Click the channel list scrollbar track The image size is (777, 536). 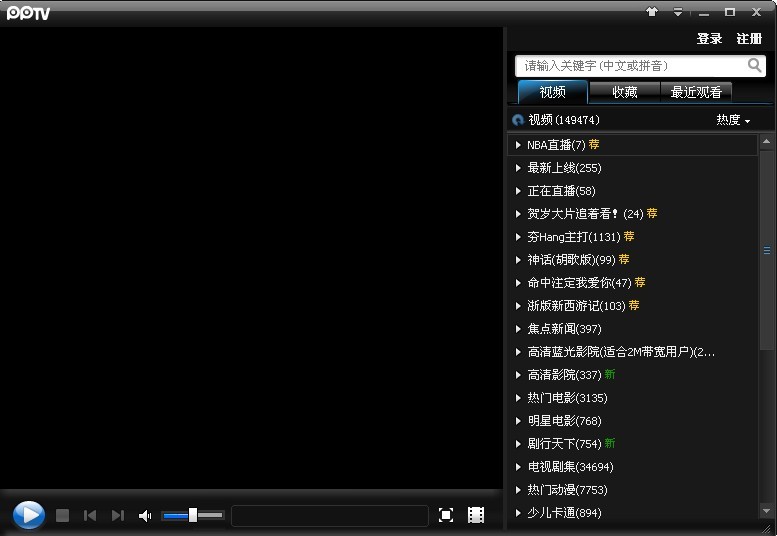[766, 426]
